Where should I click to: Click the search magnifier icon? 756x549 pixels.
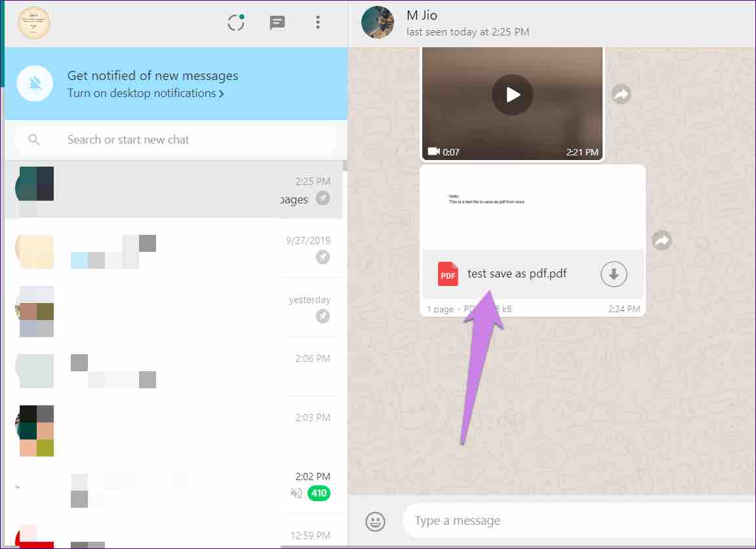[x=33, y=139]
